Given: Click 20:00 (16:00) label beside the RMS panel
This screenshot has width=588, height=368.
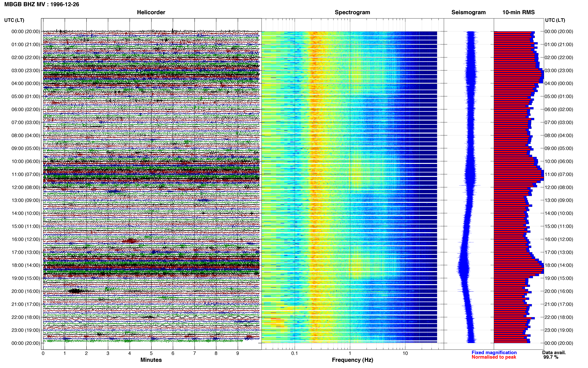Looking at the screenshot, I should click(x=559, y=291).
